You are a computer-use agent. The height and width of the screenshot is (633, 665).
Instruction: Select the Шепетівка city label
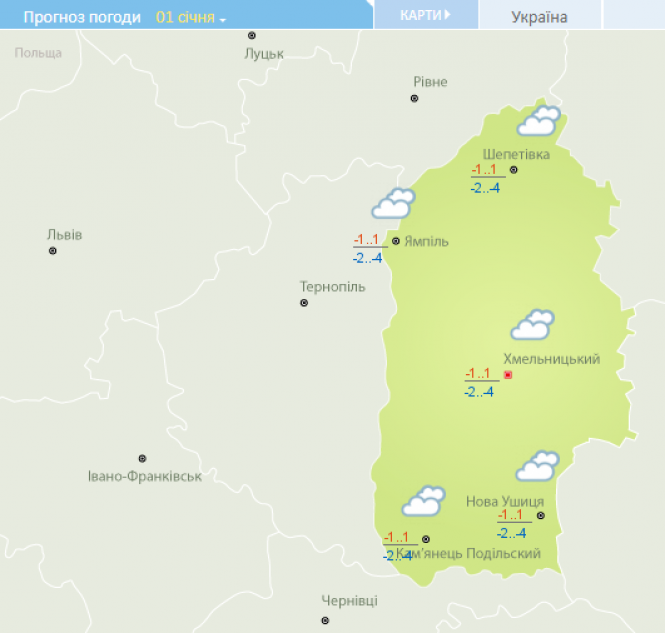click(516, 154)
